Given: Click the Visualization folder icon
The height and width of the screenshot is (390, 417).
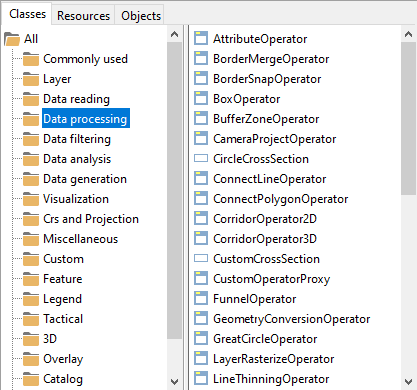Looking at the screenshot, I should coord(31,199).
